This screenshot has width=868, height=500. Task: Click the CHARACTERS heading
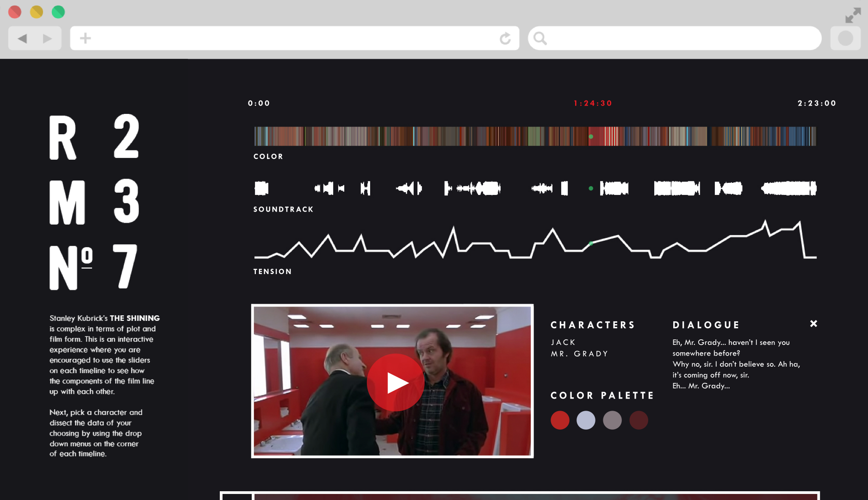point(593,325)
